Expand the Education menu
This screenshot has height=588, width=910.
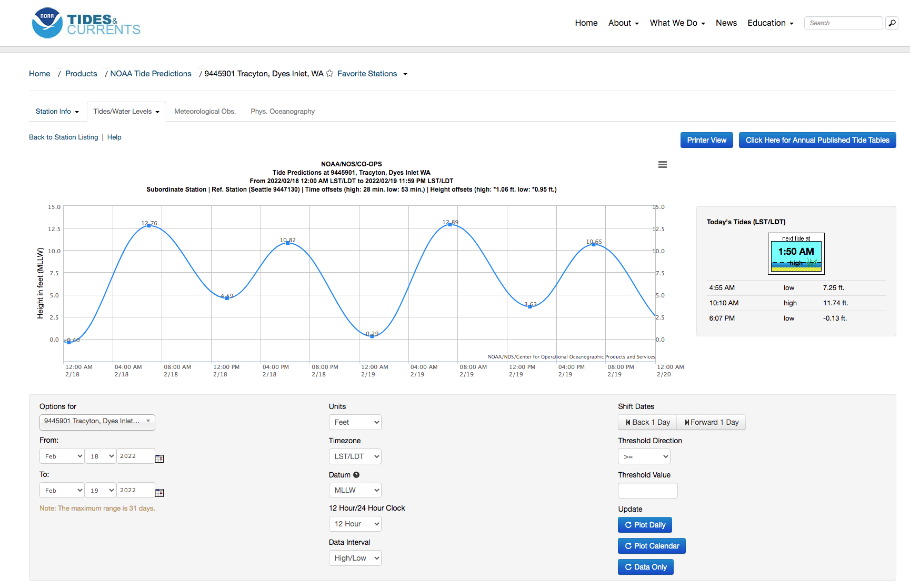pyautogui.click(x=771, y=23)
